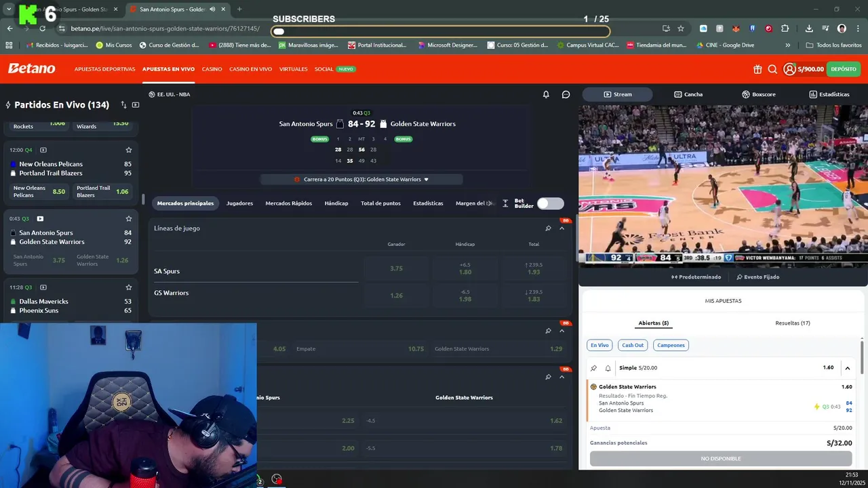The width and height of the screenshot is (868, 488).
Task: Open the gift promotions icon in Betano header
Action: tap(757, 69)
